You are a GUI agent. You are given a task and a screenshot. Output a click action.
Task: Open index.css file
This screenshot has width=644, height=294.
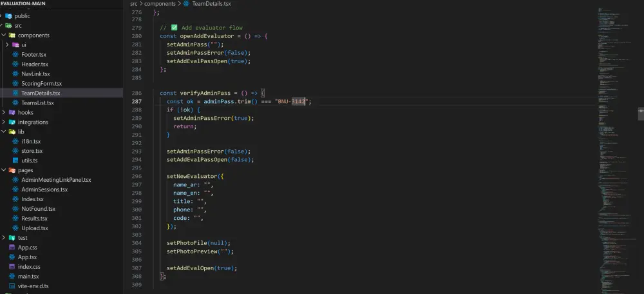(29, 267)
